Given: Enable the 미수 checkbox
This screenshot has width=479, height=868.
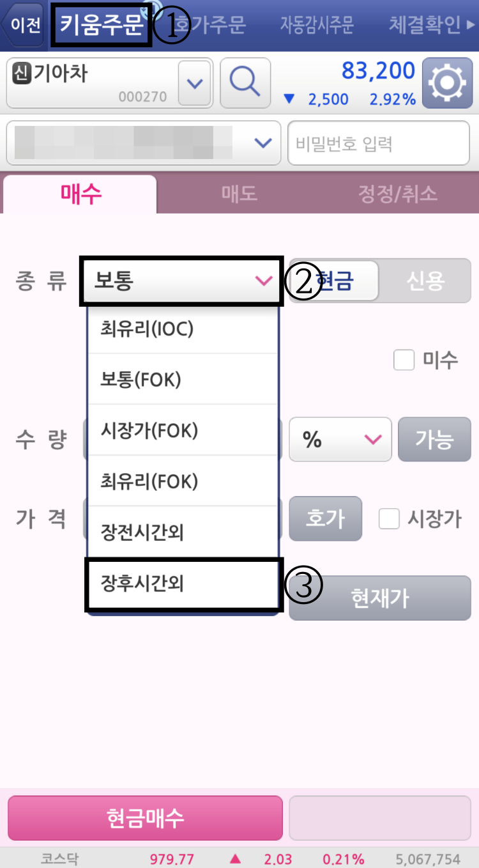Looking at the screenshot, I should [x=404, y=360].
